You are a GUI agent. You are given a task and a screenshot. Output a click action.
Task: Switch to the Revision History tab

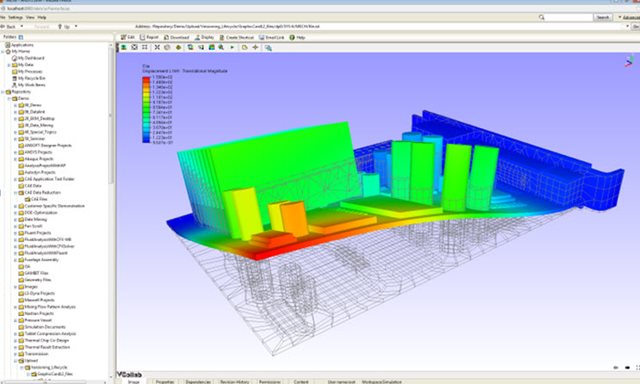(234, 382)
